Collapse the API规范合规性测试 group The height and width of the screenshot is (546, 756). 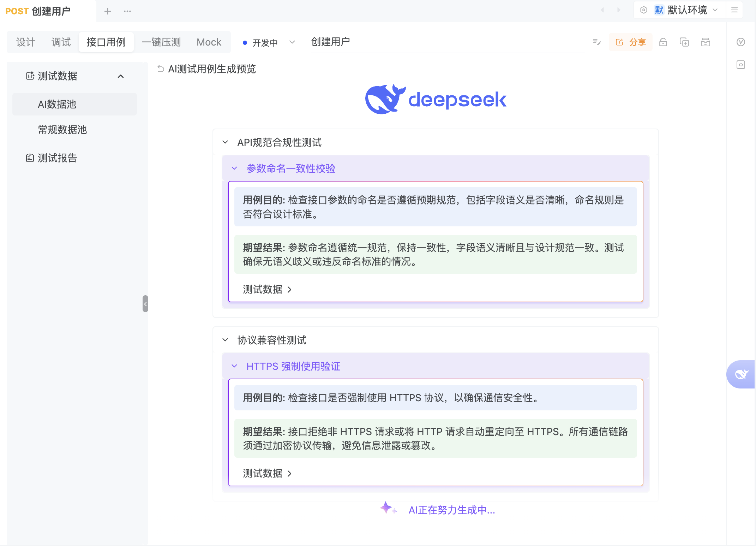pos(225,142)
